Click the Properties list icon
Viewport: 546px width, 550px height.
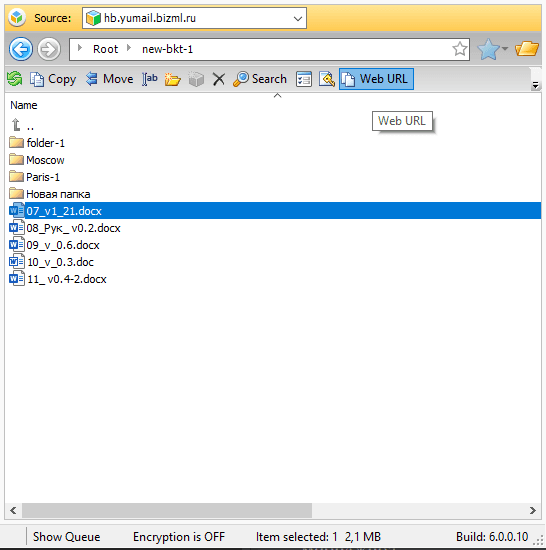(x=304, y=79)
